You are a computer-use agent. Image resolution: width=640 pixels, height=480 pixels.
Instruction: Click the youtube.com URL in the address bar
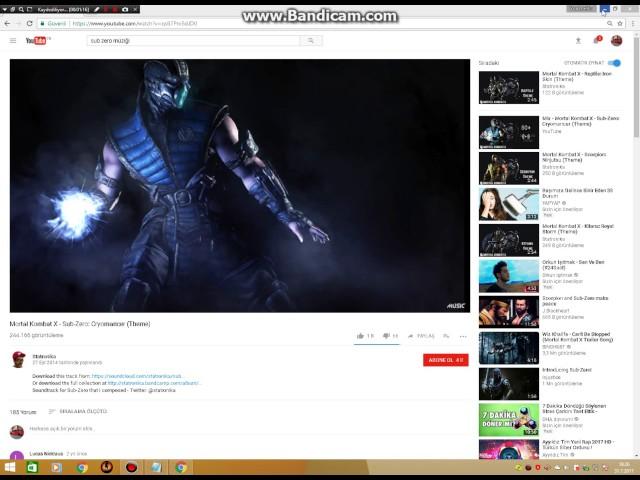135,24
